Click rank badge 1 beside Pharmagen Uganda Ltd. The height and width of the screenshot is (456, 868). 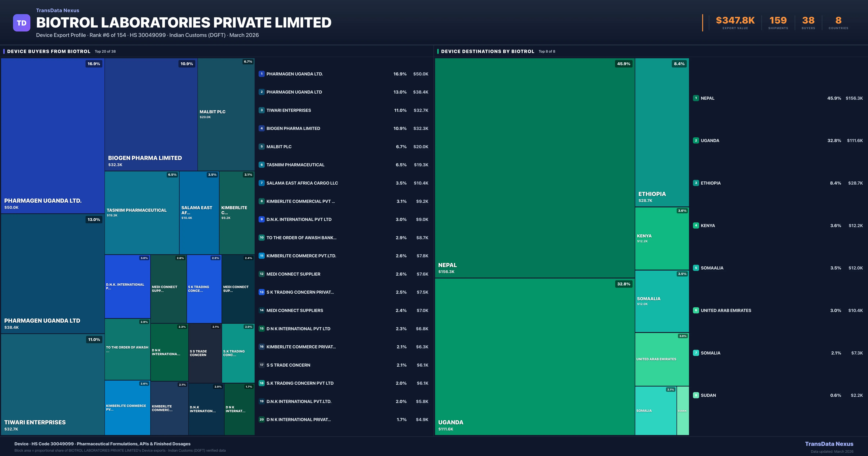tap(261, 74)
